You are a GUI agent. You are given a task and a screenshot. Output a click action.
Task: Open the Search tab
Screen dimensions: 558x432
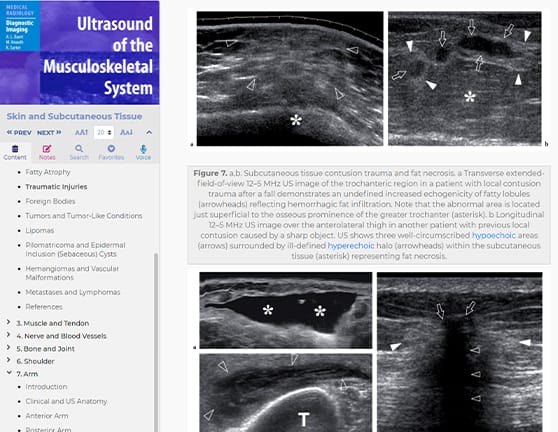click(x=79, y=152)
